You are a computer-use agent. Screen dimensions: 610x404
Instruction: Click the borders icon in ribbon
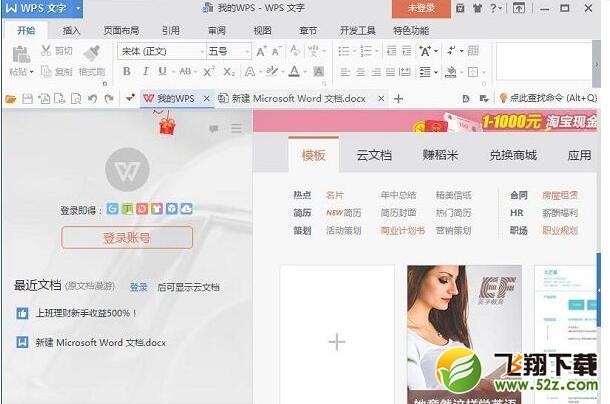pos(473,72)
